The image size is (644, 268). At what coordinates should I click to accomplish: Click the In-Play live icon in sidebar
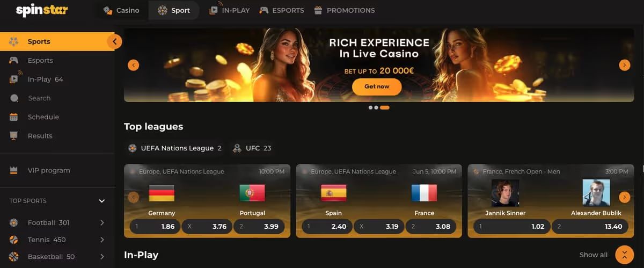point(14,78)
